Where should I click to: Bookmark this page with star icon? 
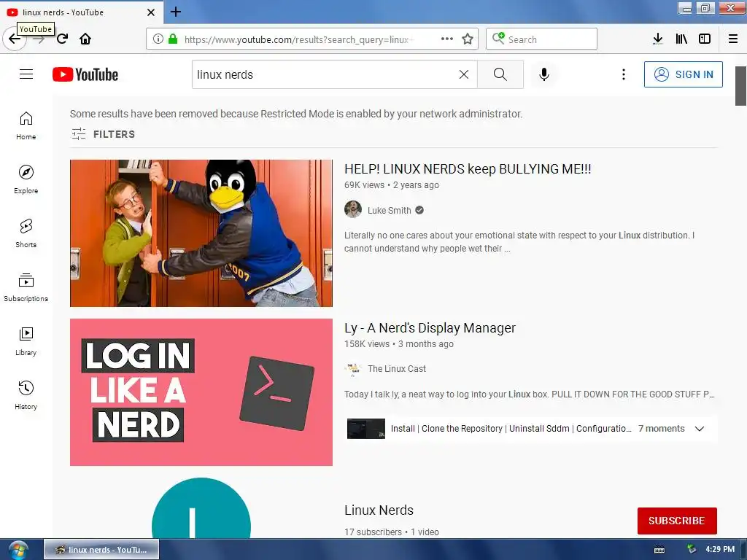tap(468, 39)
